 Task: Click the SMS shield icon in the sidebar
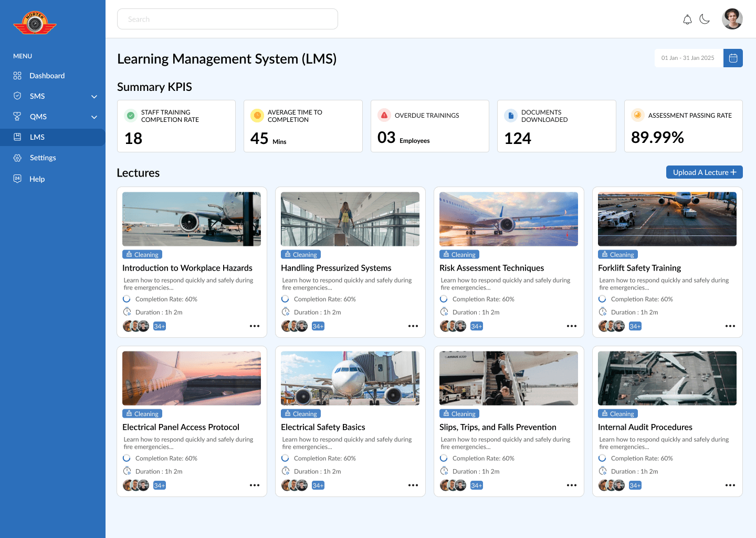17,96
